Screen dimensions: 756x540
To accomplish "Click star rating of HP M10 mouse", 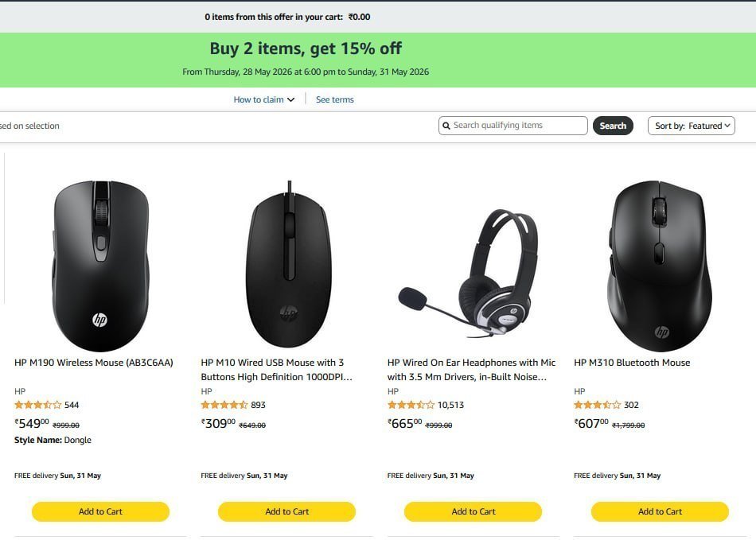I will point(224,405).
